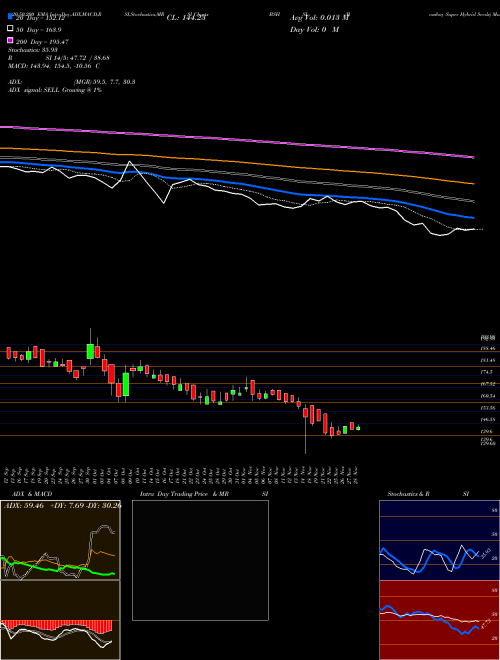Click the white 50 Day legend swatch
The image size is (500, 660).
click(x=10, y=29)
